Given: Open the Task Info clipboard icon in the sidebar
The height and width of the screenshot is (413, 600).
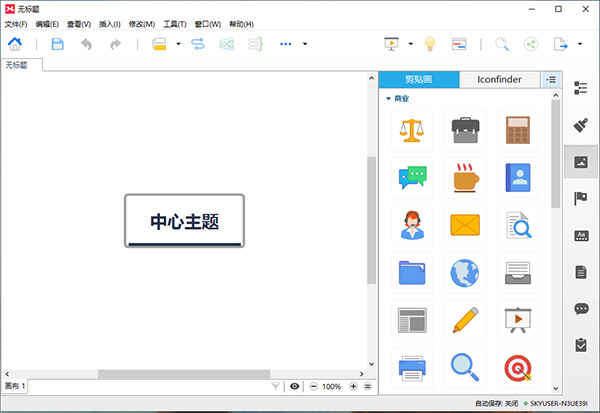Looking at the screenshot, I should pyautogui.click(x=580, y=345).
